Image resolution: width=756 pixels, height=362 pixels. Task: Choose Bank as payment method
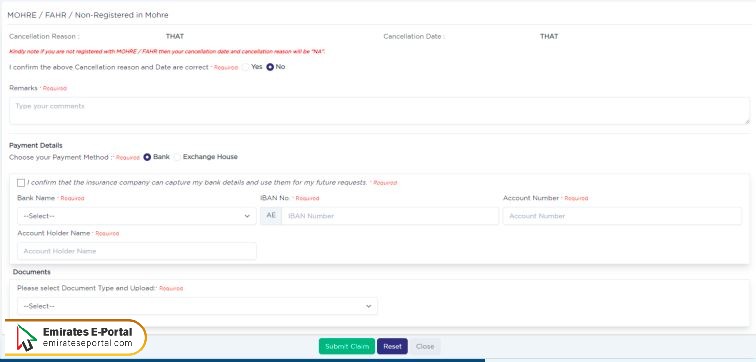coord(148,157)
